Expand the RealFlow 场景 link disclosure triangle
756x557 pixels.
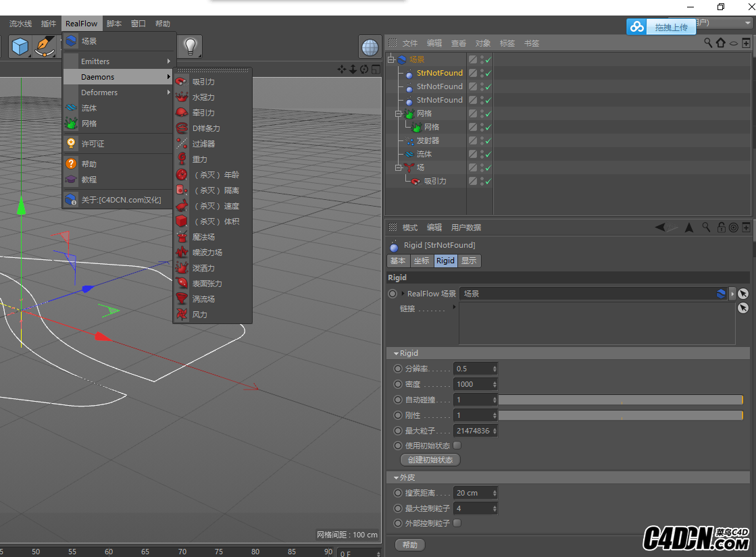(403, 294)
